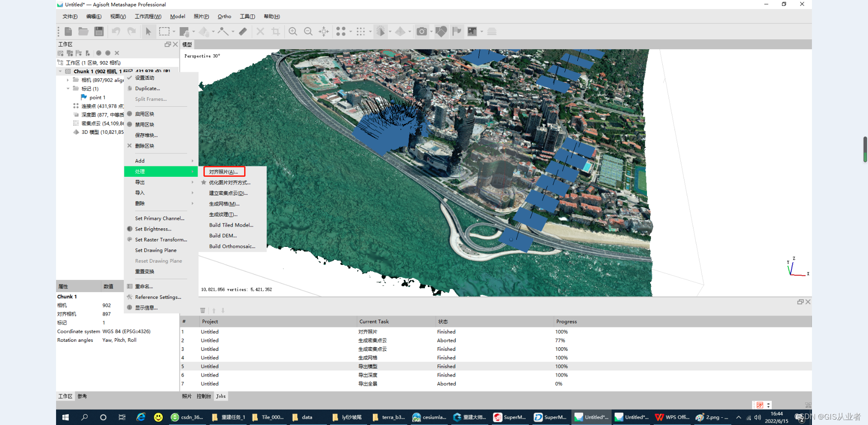
Task: Run the 对齐照片(A) command
Action: [x=224, y=172]
